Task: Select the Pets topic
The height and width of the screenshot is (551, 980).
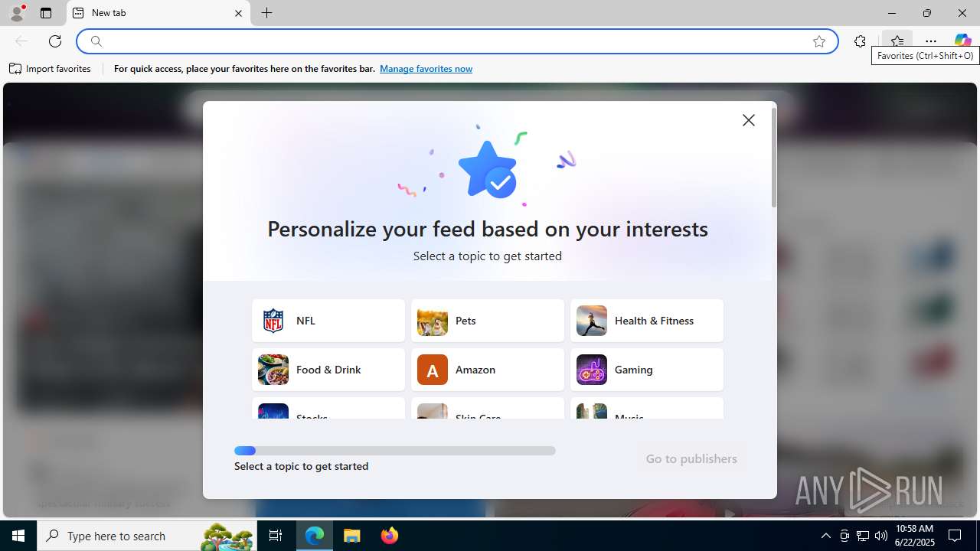Action: tap(488, 321)
